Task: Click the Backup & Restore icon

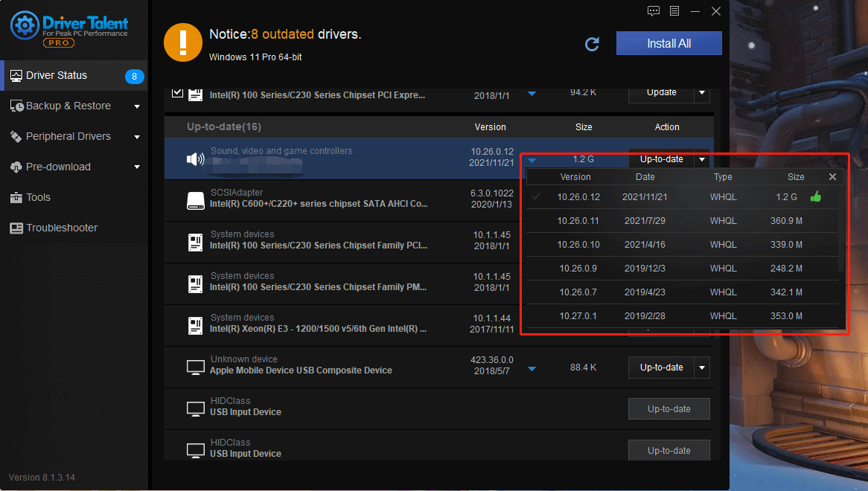Action: 16,106
